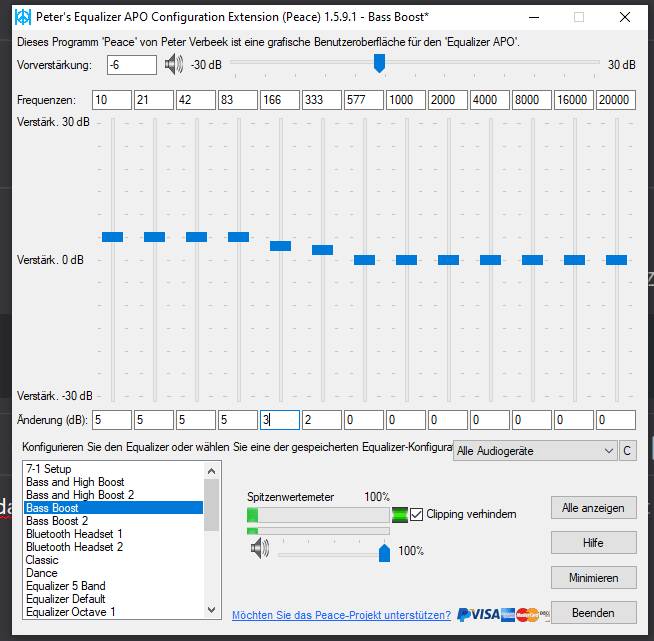Click the 100% volume slider handle

(x=384, y=553)
